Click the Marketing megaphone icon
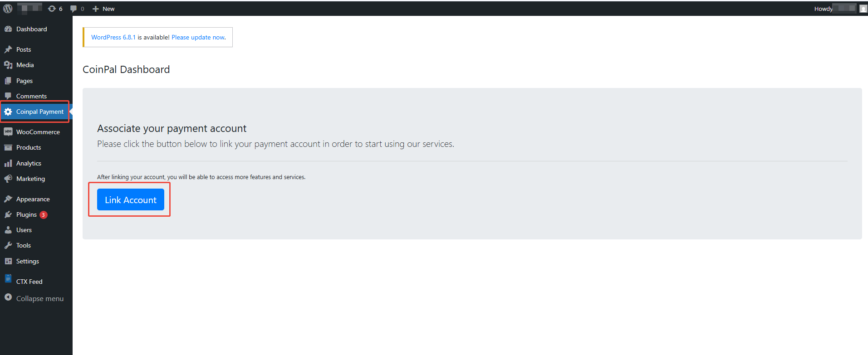Screen dimensions: 868x355 click(x=8, y=179)
